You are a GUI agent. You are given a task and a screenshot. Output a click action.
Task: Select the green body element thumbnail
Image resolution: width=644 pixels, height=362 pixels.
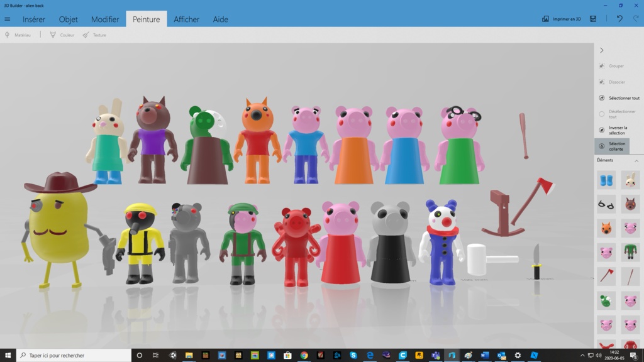[630, 252]
